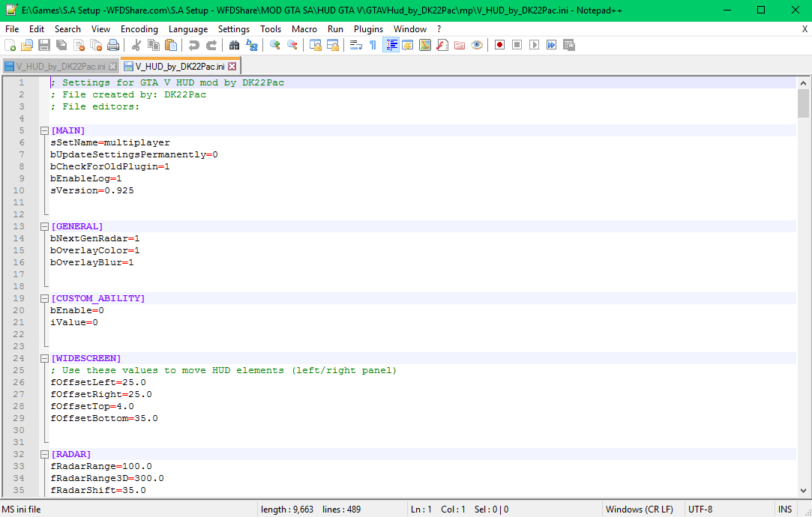812x517 pixels.
Task: Open the Macro menu
Action: [304, 29]
